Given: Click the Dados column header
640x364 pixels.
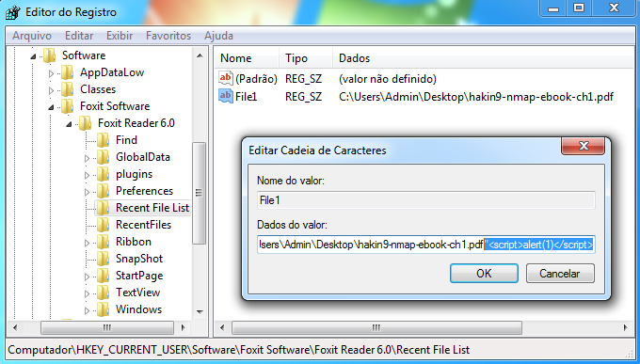Looking at the screenshot, I should (484, 58).
